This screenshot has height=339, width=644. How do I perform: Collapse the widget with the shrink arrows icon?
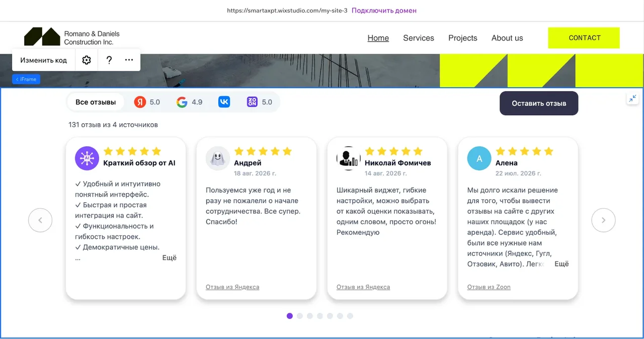pyautogui.click(x=632, y=98)
